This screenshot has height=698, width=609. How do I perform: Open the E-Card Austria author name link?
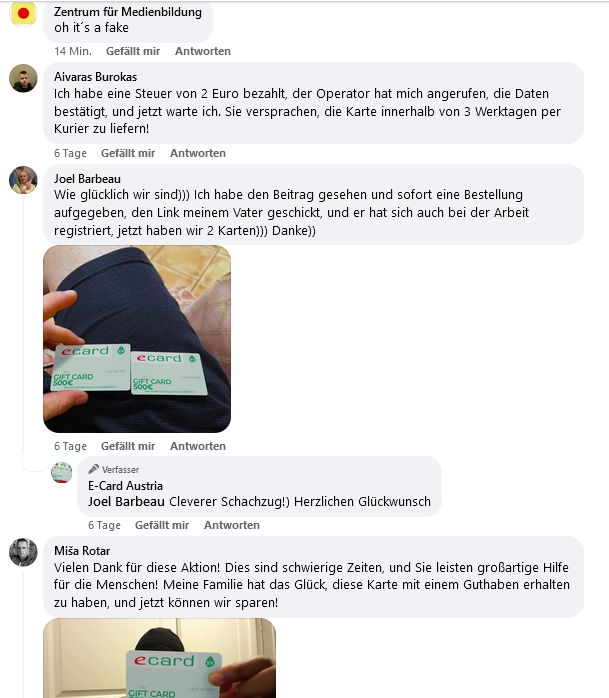coord(125,486)
